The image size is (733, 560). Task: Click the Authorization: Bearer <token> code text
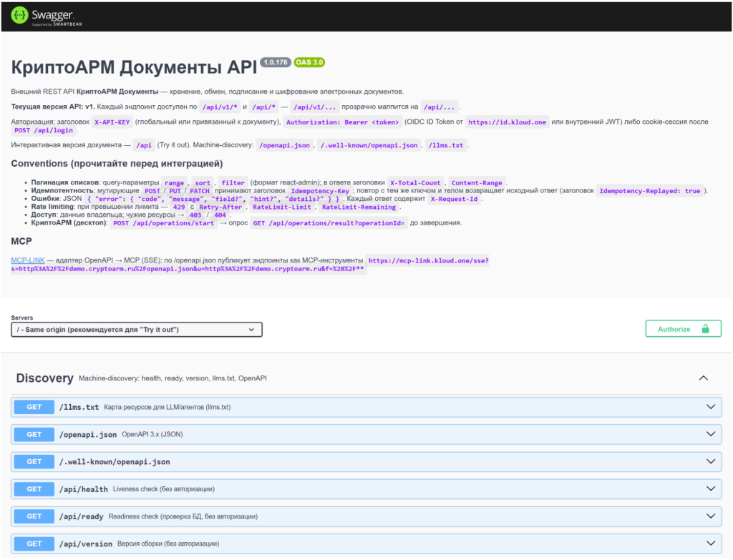point(343,122)
